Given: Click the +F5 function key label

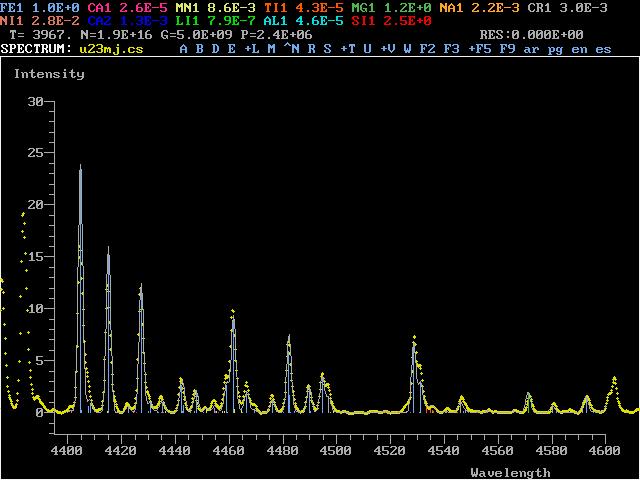Looking at the screenshot, I should click(x=480, y=49).
